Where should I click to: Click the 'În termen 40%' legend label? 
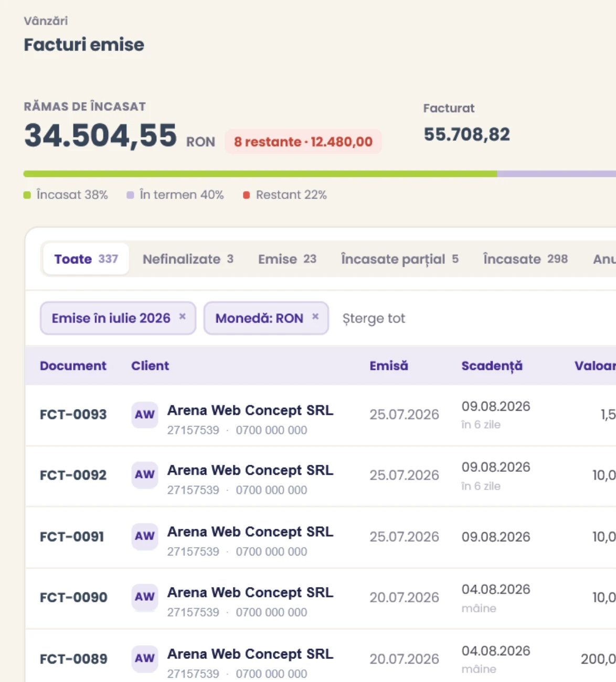coord(182,195)
